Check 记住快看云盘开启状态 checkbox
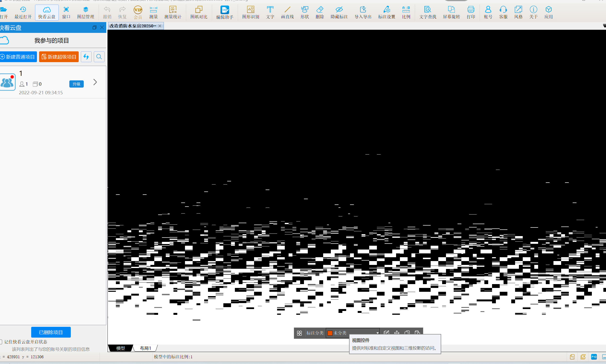This screenshot has height=364, width=606. point(1,342)
